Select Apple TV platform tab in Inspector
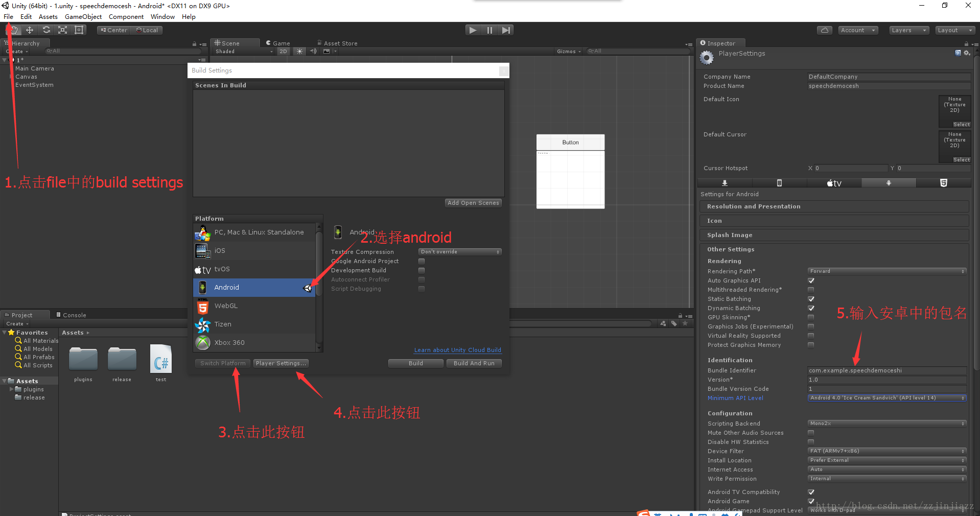Viewport: 980px width, 516px height. 834,183
